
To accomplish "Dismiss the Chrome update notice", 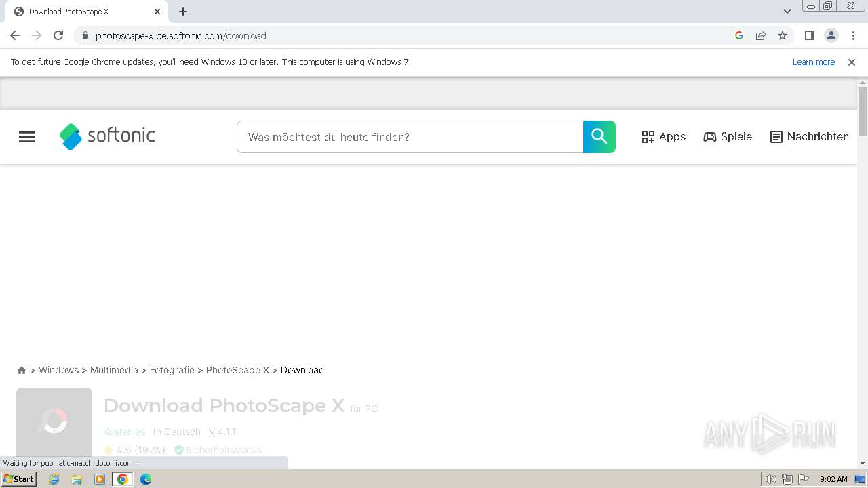I will pyautogui.click(x=852, y=62).
